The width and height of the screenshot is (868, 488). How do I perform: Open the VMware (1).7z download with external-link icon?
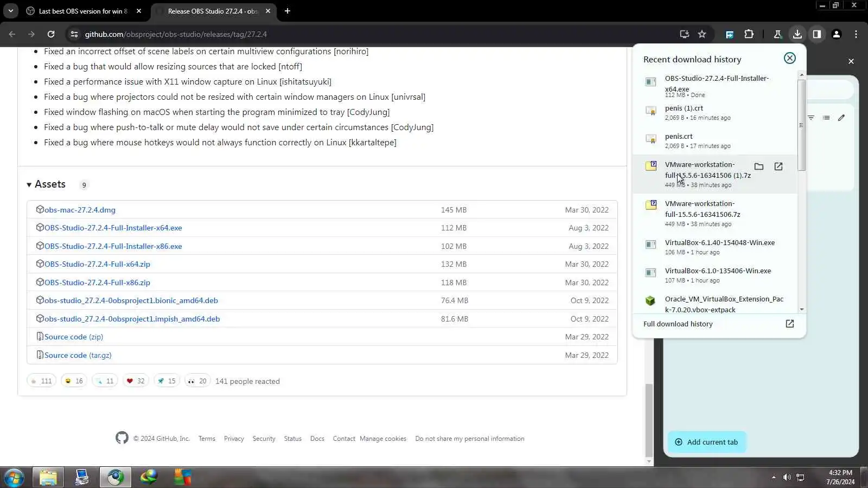(x=778, y=166)
